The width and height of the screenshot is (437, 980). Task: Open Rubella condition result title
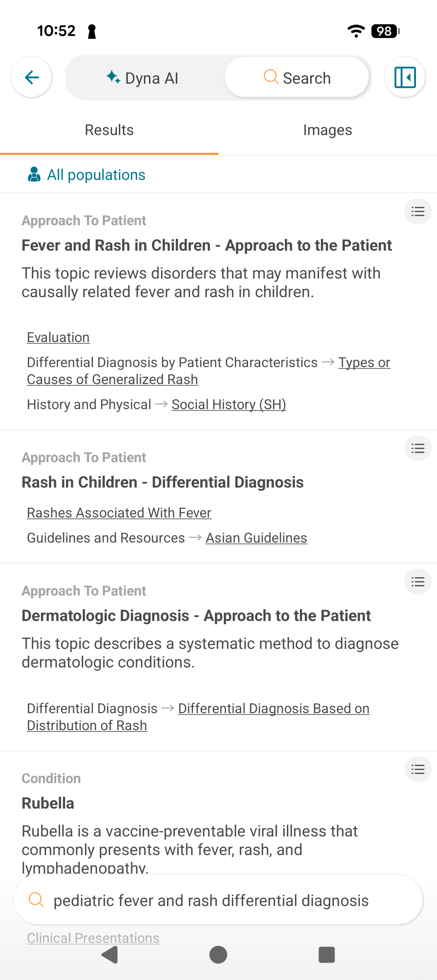[48, 803]
